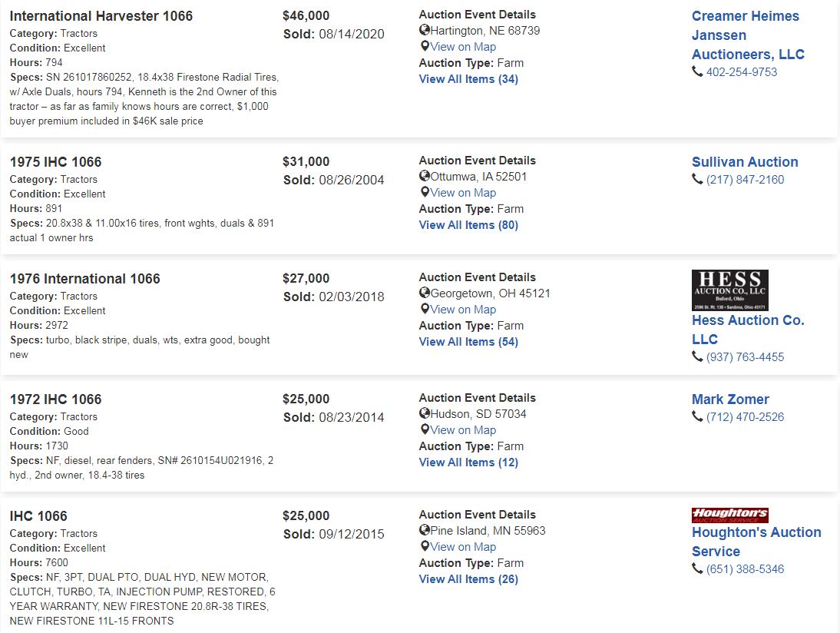Image resolution: width=840 pixels, height=633 pixels.
Task: Click phone icon next to (937) 763-4455
Action: [x=697, y=356]
